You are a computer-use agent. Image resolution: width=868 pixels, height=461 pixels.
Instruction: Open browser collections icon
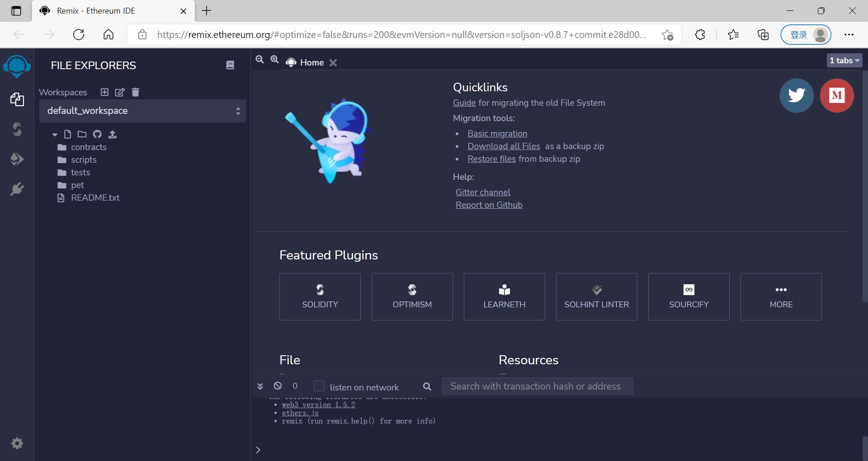point(763,34)
